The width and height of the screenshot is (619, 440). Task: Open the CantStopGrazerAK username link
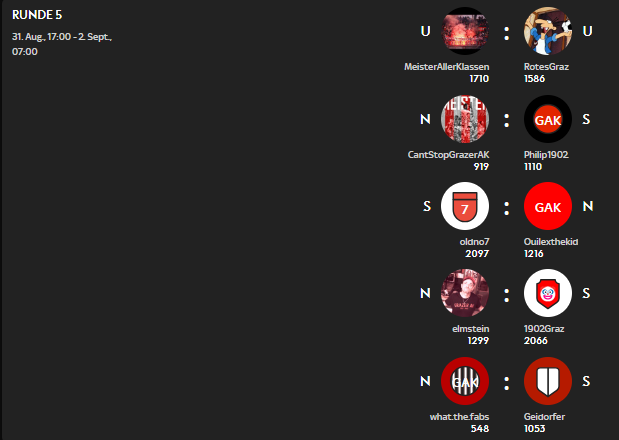(x=448, y=155)
